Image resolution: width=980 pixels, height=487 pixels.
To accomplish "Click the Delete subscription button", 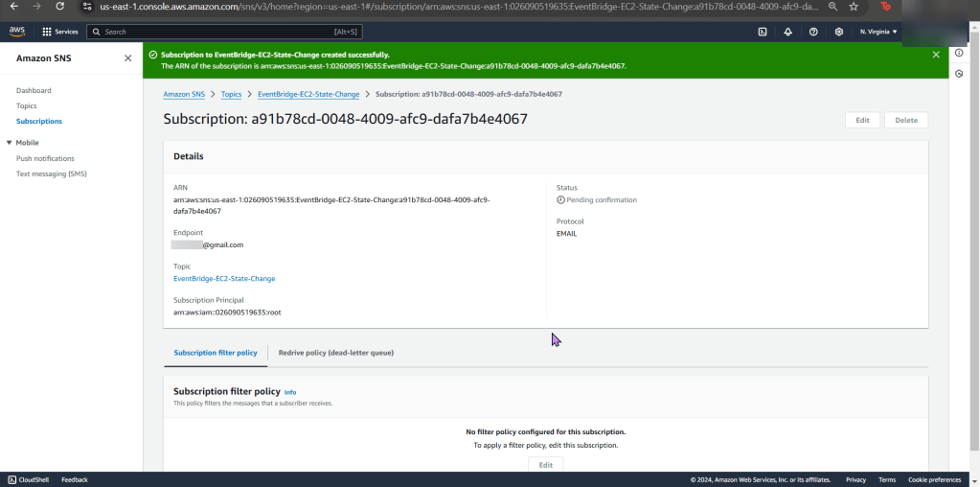I will point(905,120).
